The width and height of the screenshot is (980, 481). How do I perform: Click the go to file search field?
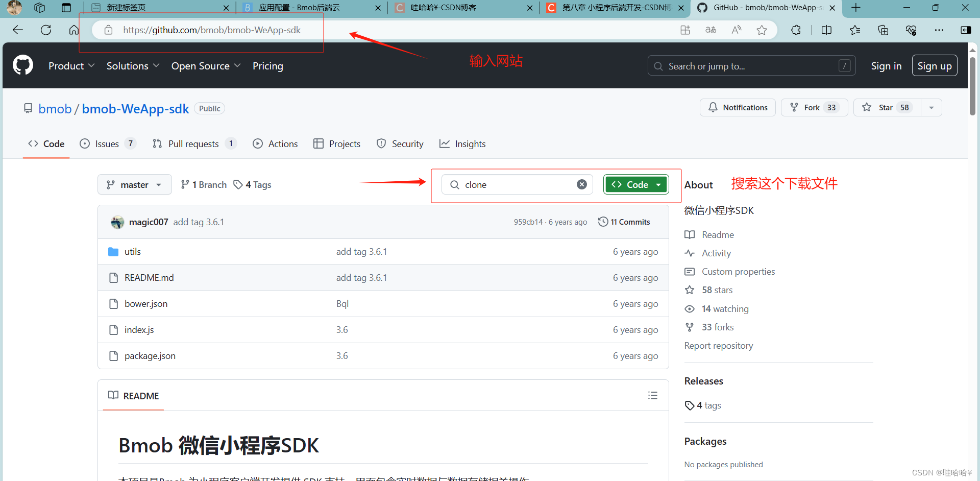coord(517,184)
